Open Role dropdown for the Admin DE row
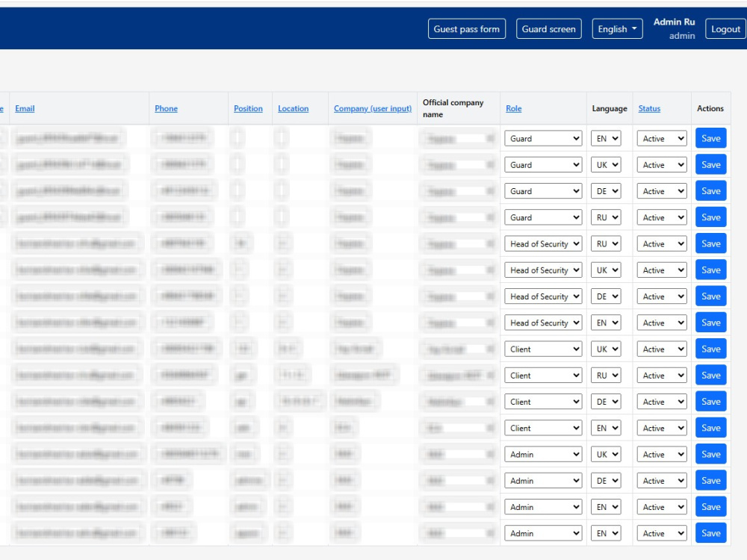Viewport: 747px width, 560px height. point(543,481)
